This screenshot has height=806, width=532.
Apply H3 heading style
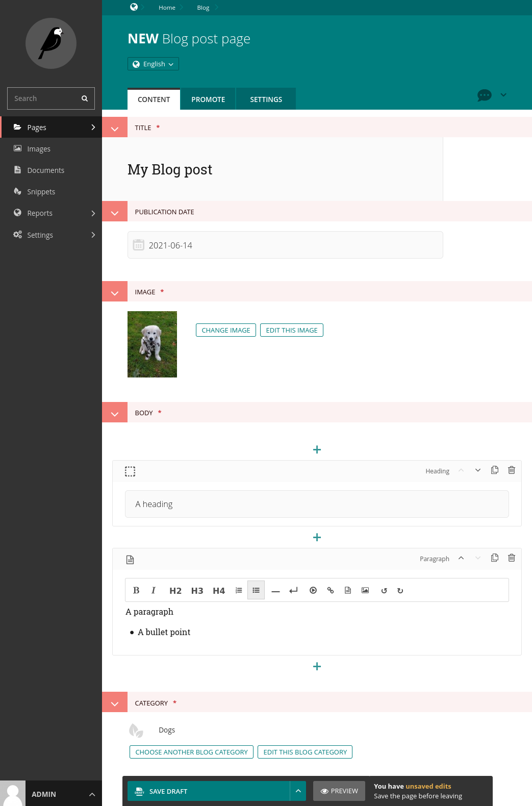point(197,591)
